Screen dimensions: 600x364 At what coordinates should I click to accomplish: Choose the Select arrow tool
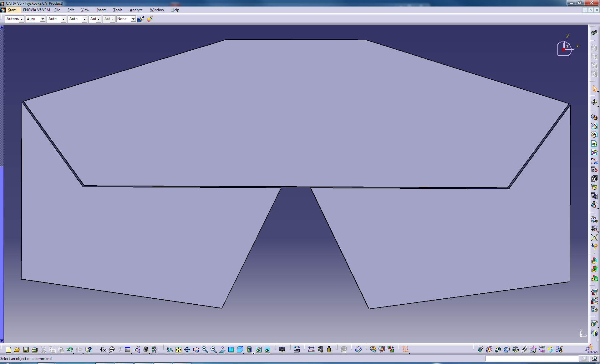pos(594,89)
